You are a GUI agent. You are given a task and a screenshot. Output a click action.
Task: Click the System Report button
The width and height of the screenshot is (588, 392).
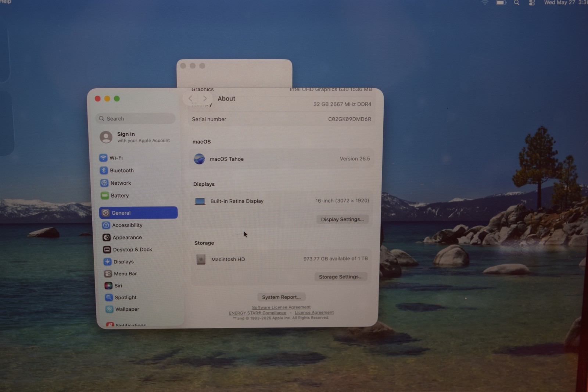(282, 297)
